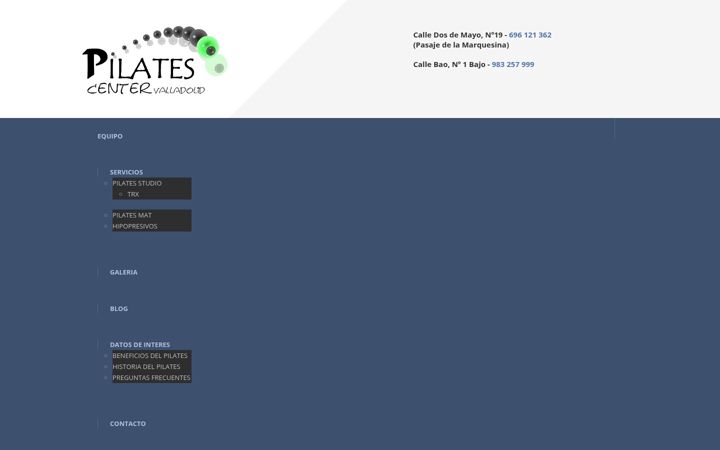Viewport: 720px width, 450px height.
Task: Call phone number 983 257 999
Action: [513, 64]
